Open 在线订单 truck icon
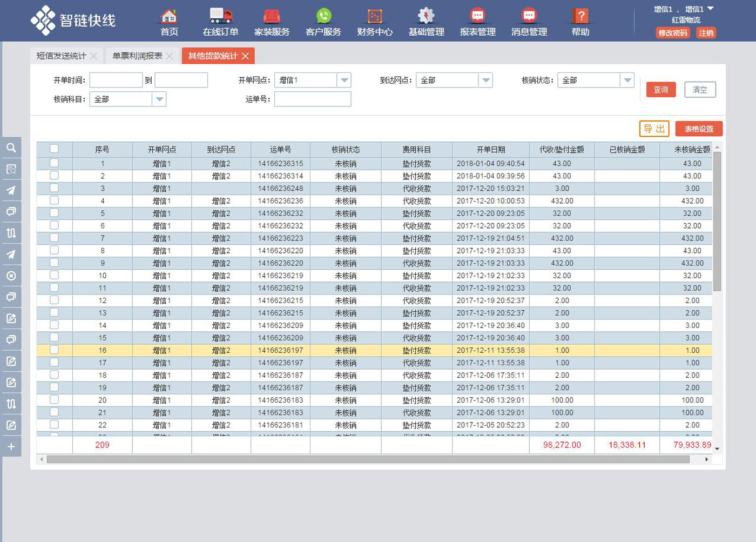The width and height of the screenshot is (756, 542). tap(220, 17)
